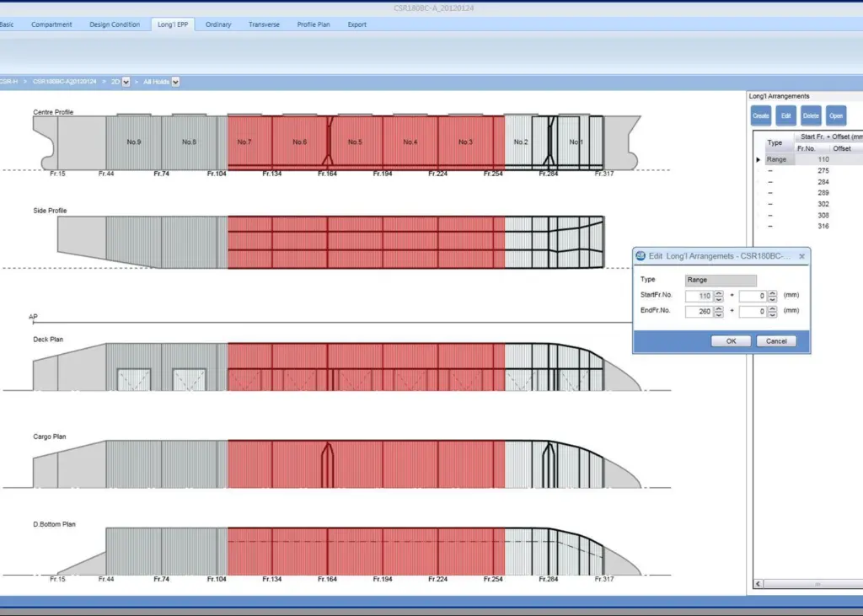This screenshot has width=863, height=616.
Task: Click the Edit arrangement button
Action: 786,115
